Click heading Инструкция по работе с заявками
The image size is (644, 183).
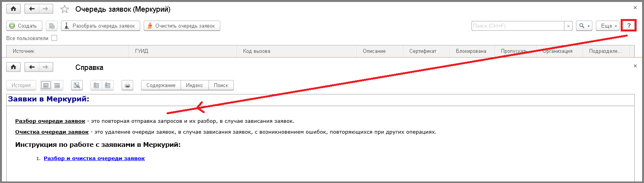click(98, 145)
